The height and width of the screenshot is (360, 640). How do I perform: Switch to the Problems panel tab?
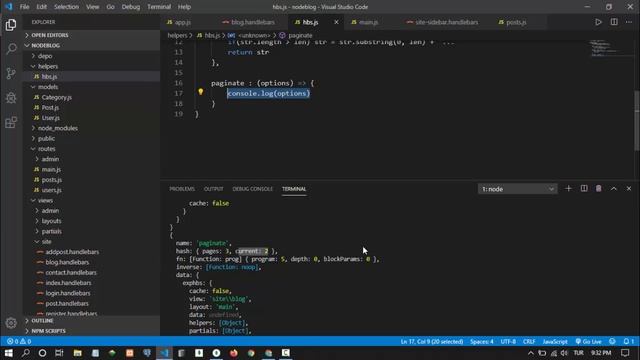coord(182,189)
